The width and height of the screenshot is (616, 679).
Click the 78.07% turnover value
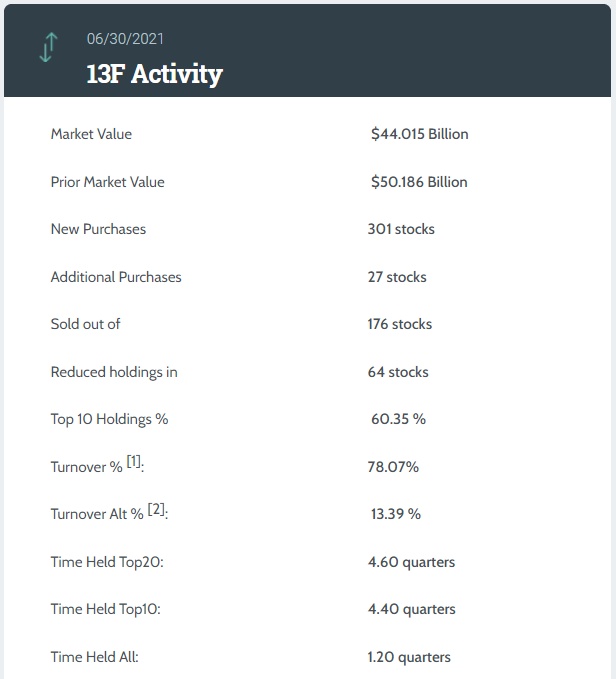tap(393, 467)
